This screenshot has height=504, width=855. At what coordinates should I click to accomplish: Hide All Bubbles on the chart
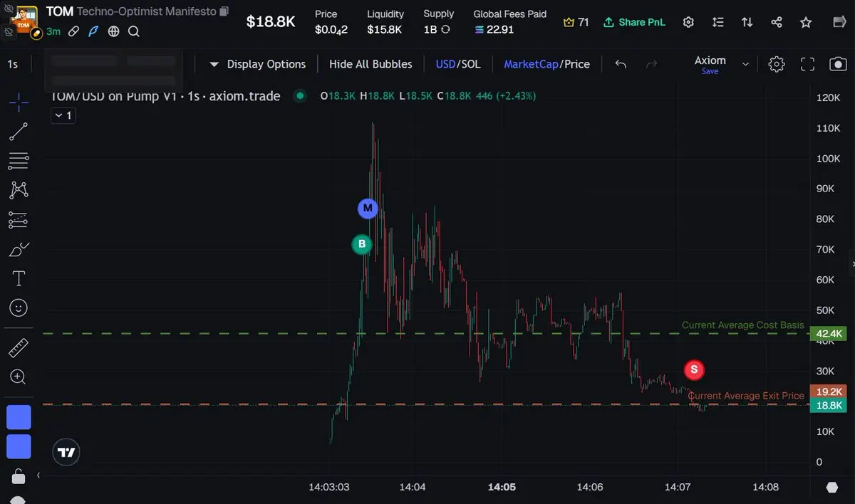pyautogui.click(x=370, y=64)
